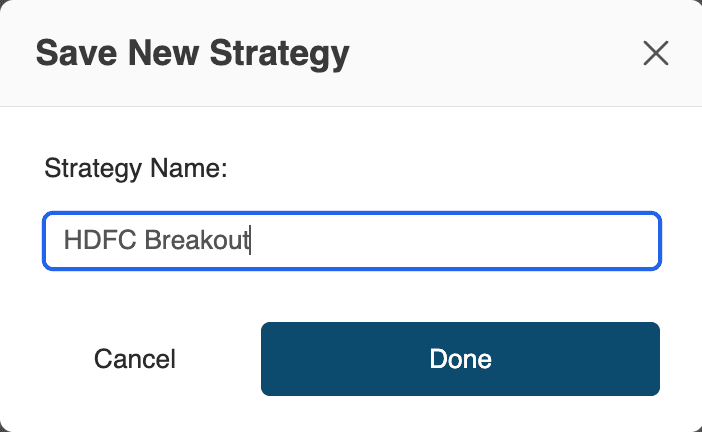
Task: Click the X icon in dialog header
Action: (655, 53)
